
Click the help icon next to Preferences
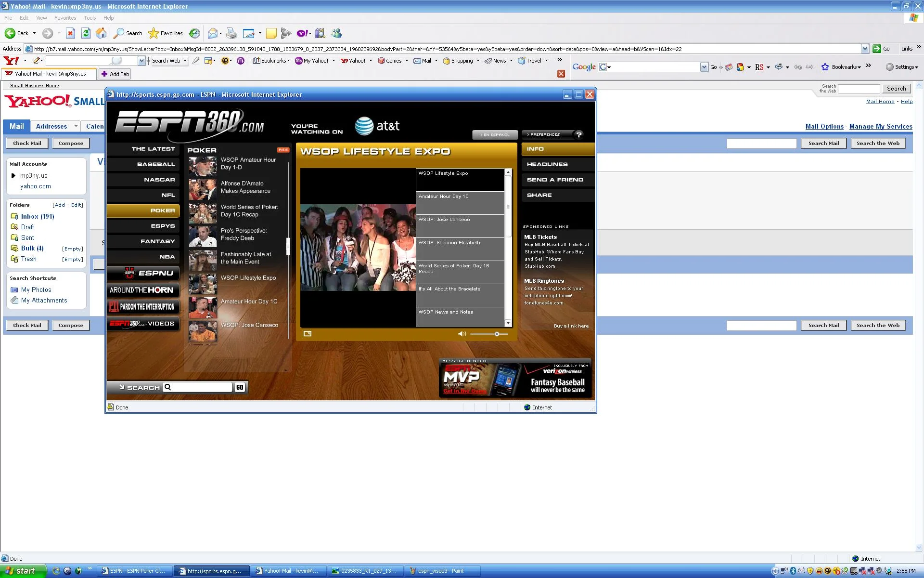click(578, 135)
